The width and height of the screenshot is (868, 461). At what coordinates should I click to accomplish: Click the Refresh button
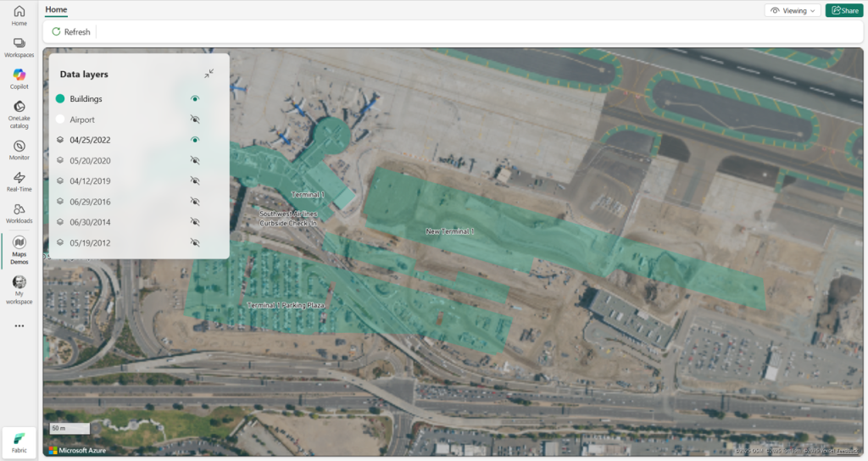tap(71, 32)
